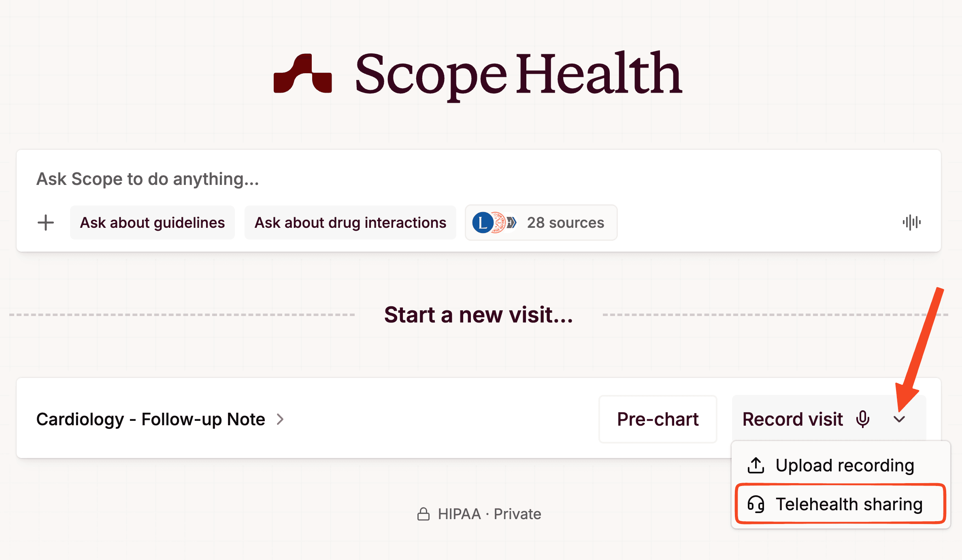Click the microphone icon in Record visit
This screenshot has width=962, height=560.
(862, 419)
